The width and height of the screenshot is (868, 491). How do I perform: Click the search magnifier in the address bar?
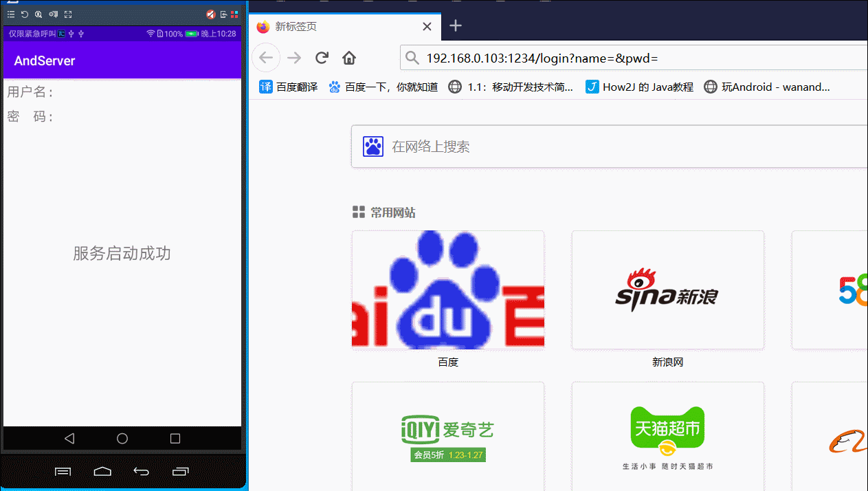click(412, 57)
